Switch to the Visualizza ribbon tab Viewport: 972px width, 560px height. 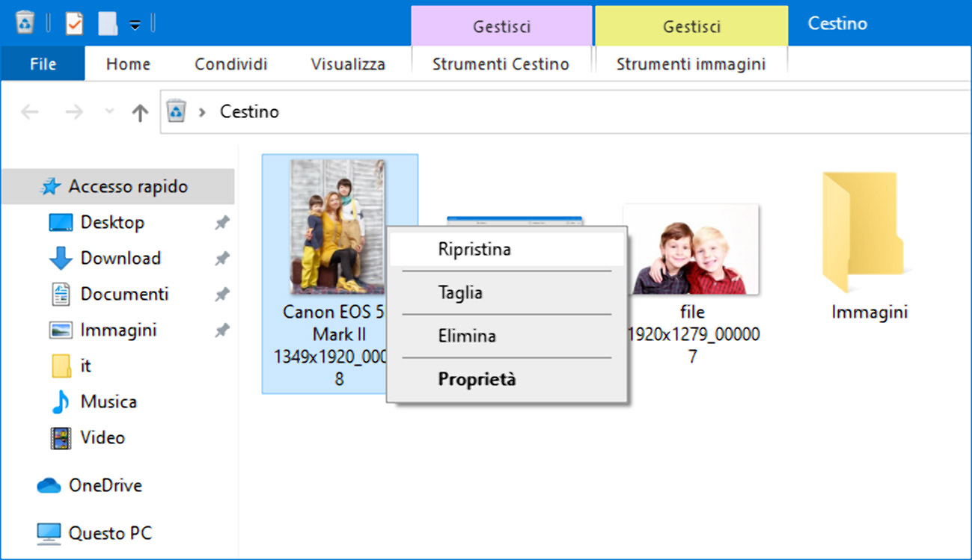coord(348,64)
